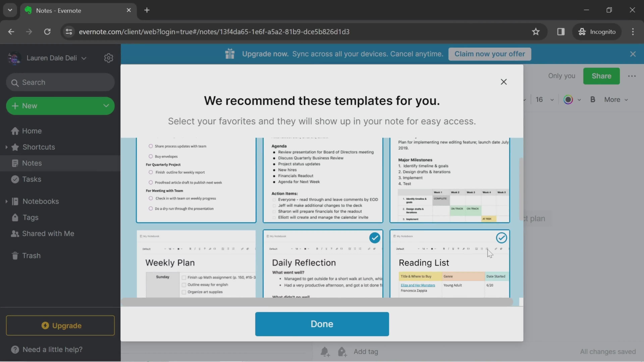Screen dimensions: 644x362
Task: Open the Shared with Me section
Action: pos(48,233)
